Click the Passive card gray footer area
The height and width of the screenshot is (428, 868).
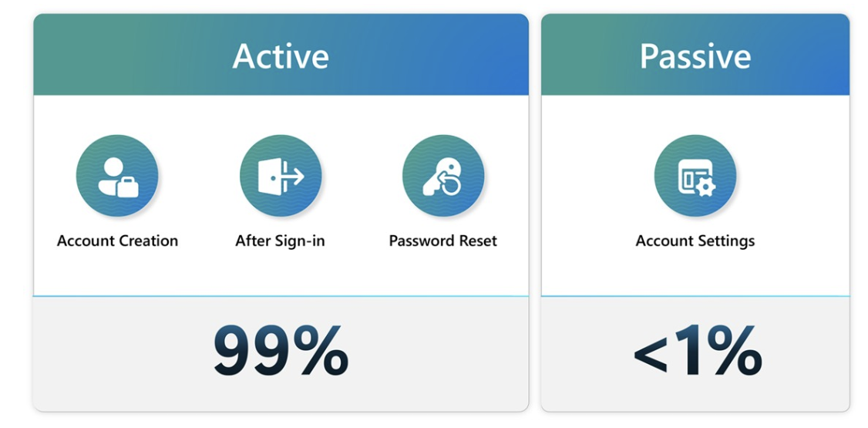click(x=695, y=355)
